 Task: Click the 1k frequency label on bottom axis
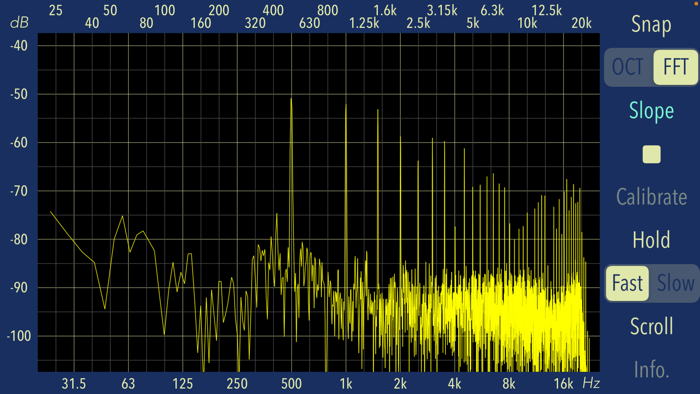click(x=346, y=383)
